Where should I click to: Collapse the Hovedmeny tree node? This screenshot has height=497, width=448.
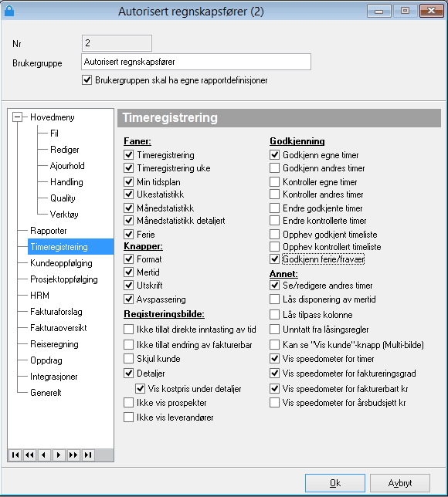pos(17,117)
